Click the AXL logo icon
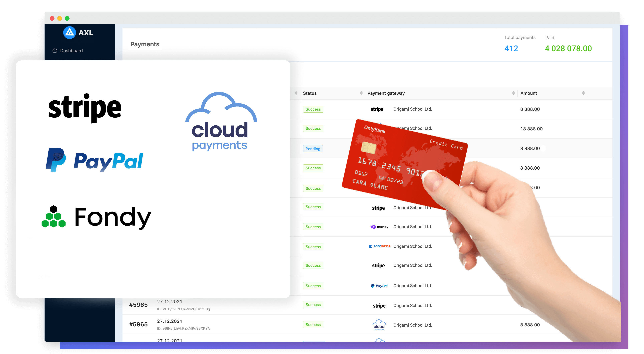This screenshot has height=354, width=644. [x=69, y=33]
